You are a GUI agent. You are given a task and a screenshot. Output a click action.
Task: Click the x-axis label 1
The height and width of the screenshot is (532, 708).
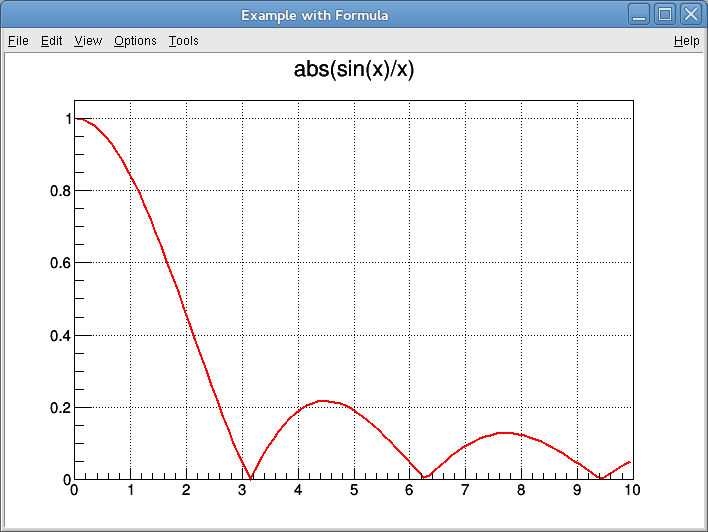coord(130,490)
